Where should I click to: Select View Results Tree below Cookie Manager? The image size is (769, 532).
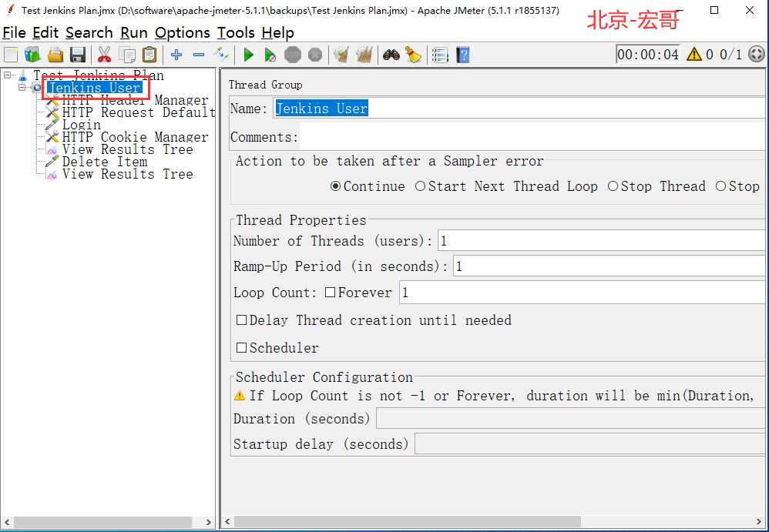[127, 149]
